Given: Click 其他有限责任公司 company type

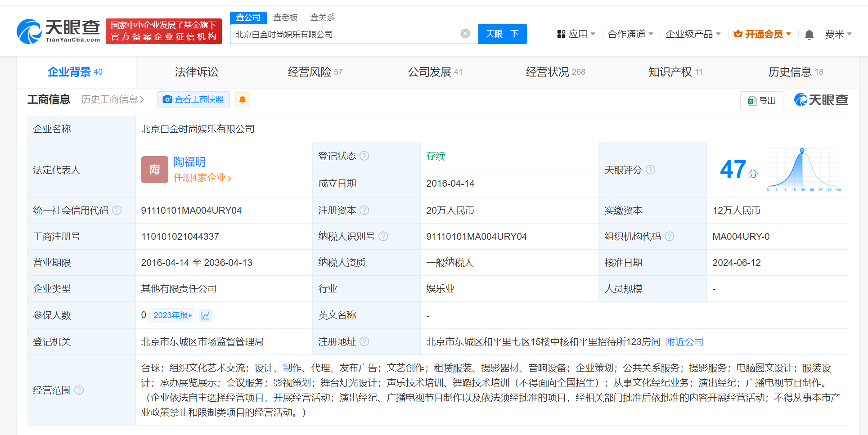Looking at the screenshot, I should [x=179, y=289].
